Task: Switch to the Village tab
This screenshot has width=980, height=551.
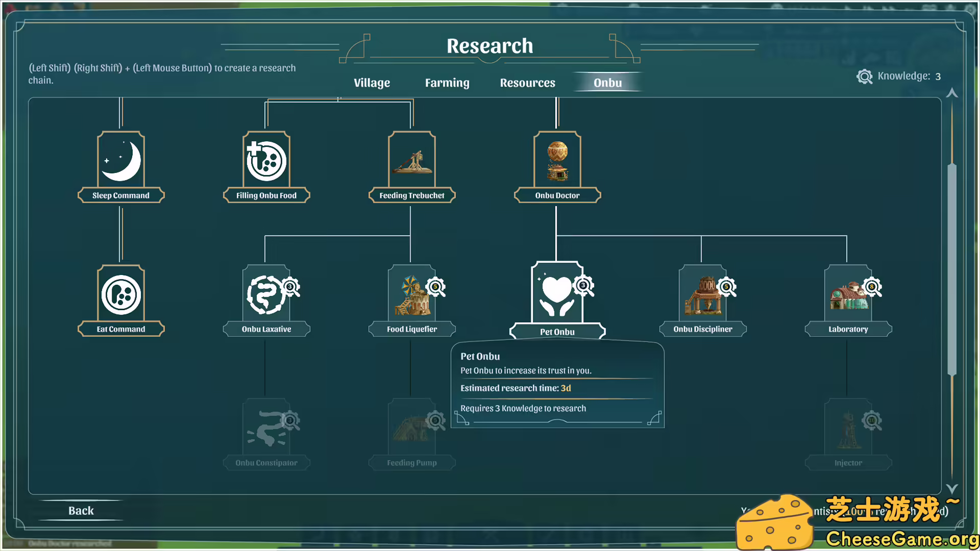Action: (372, 83)
